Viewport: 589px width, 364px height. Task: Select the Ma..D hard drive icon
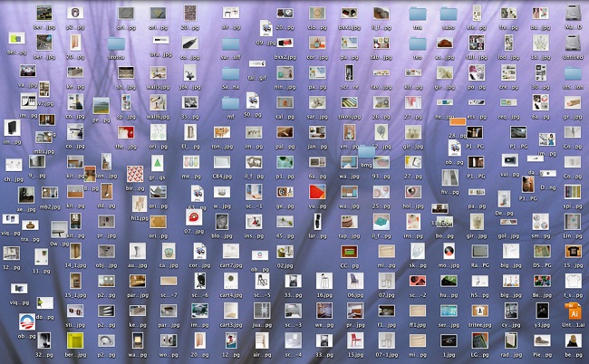pyautogui.click(x=574, y=14)
